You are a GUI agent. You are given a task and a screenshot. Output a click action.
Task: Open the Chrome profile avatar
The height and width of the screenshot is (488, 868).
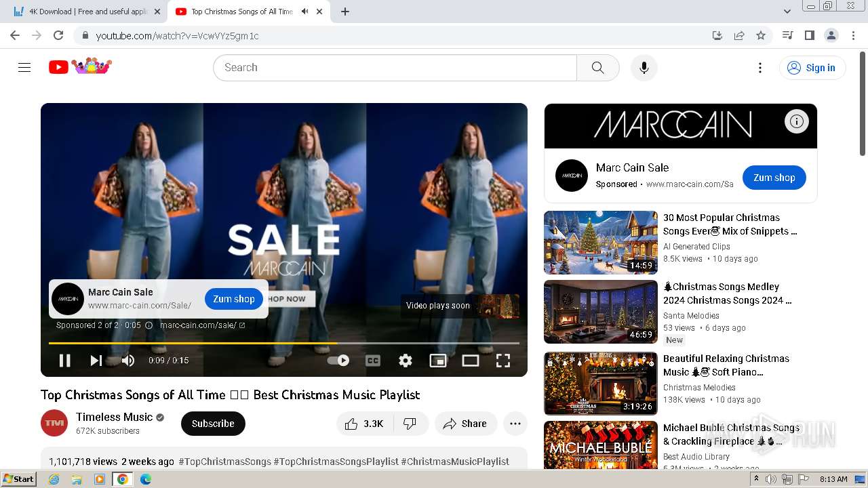(831, 35)
